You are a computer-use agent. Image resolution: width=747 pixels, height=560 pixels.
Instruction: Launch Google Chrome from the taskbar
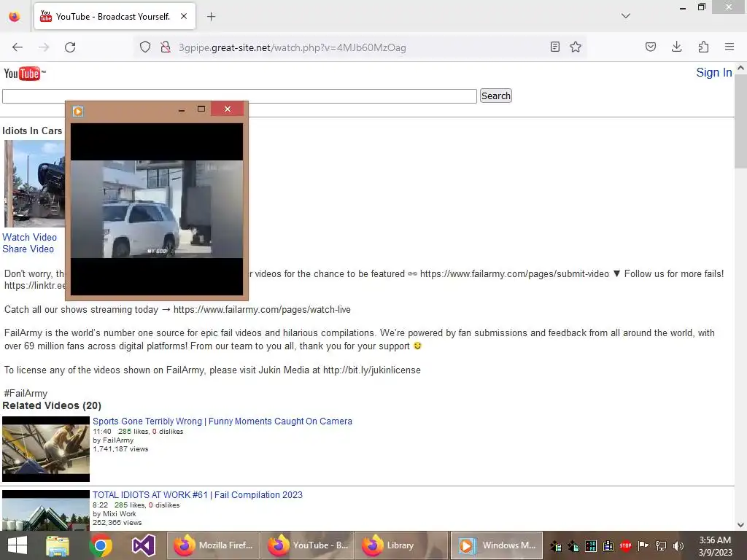point(101,545)
